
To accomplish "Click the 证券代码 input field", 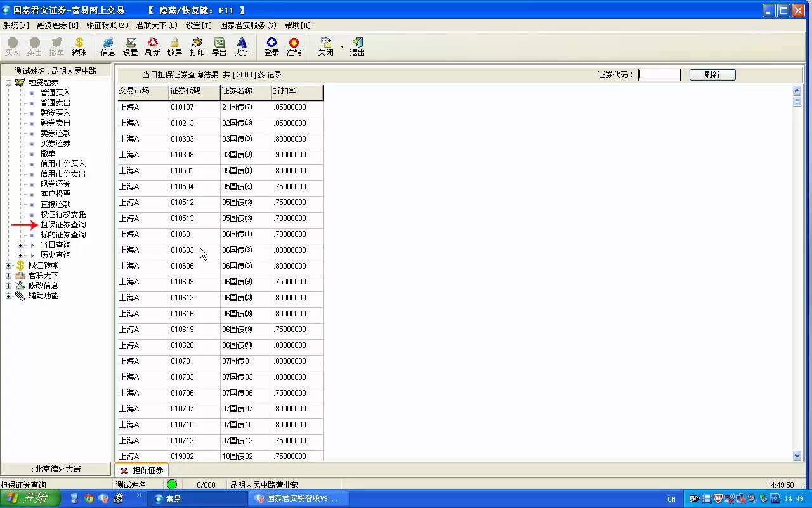I will (x=659, y=75).
